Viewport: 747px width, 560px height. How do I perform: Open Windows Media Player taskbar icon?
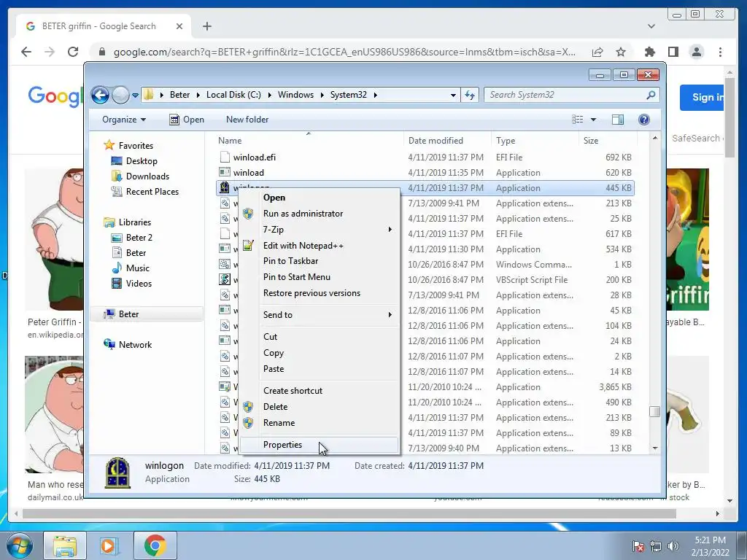(x=108, y=545)
